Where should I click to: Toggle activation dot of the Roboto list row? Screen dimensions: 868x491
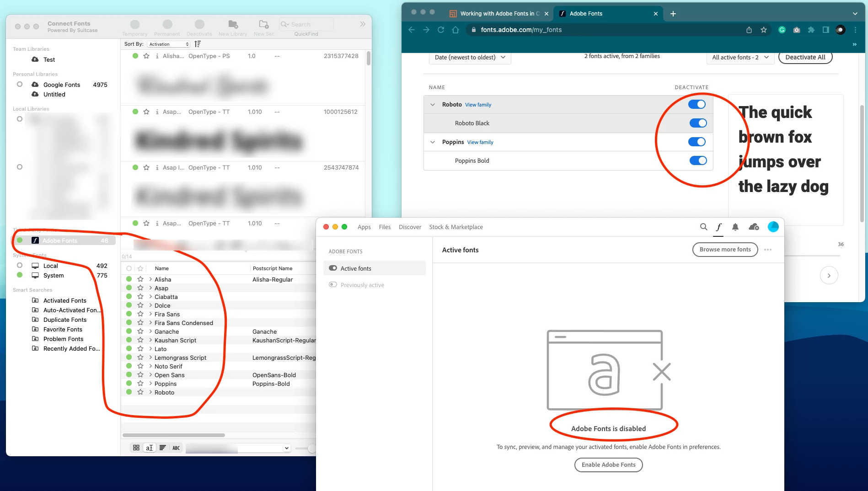129,392
